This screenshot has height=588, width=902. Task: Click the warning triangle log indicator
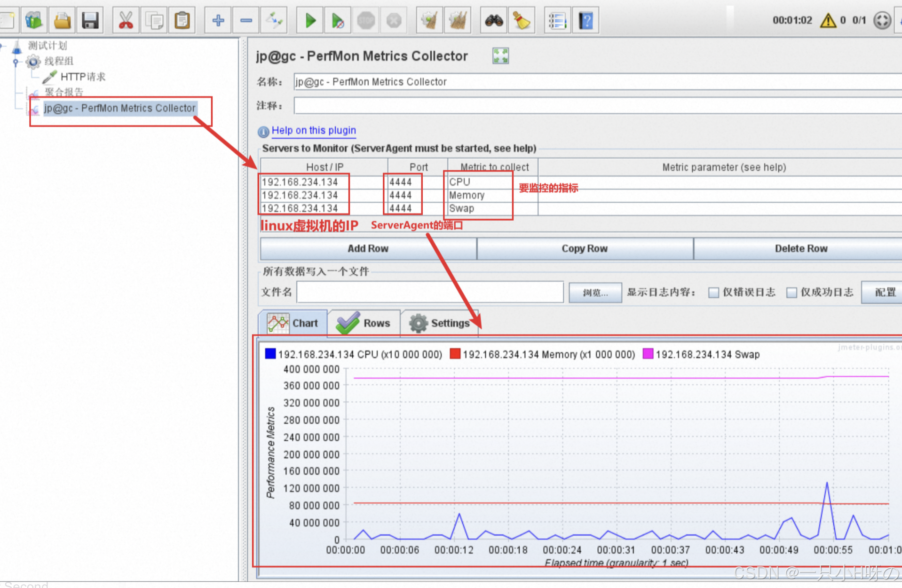click(x=828, y=20)
